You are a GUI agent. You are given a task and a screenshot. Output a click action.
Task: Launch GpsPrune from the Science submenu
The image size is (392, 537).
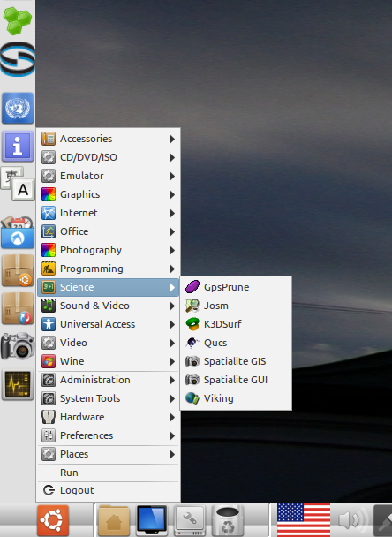click(236, 287)
